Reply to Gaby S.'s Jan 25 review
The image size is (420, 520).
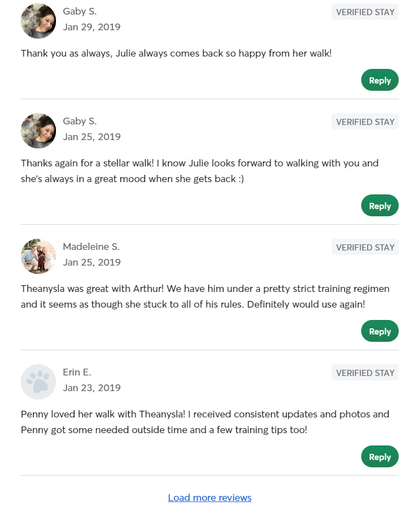[x=380, y=205]
